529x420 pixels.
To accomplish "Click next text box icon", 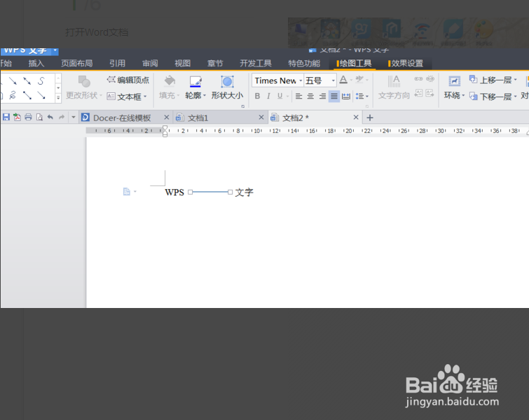I will (x=430, y=93).
